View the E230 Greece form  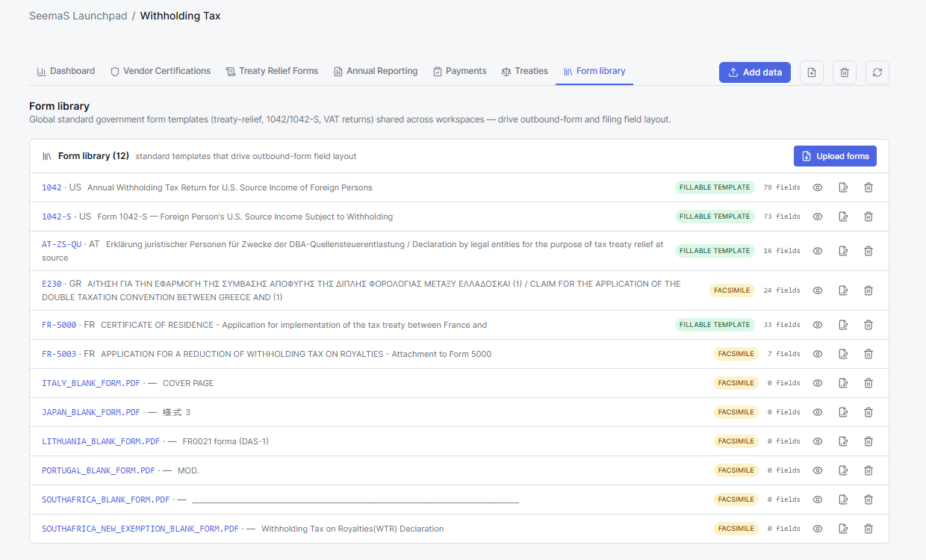tap(818, 290)
